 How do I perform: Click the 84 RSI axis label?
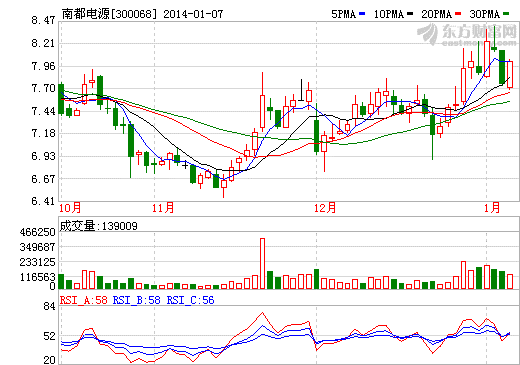point(49,306)
